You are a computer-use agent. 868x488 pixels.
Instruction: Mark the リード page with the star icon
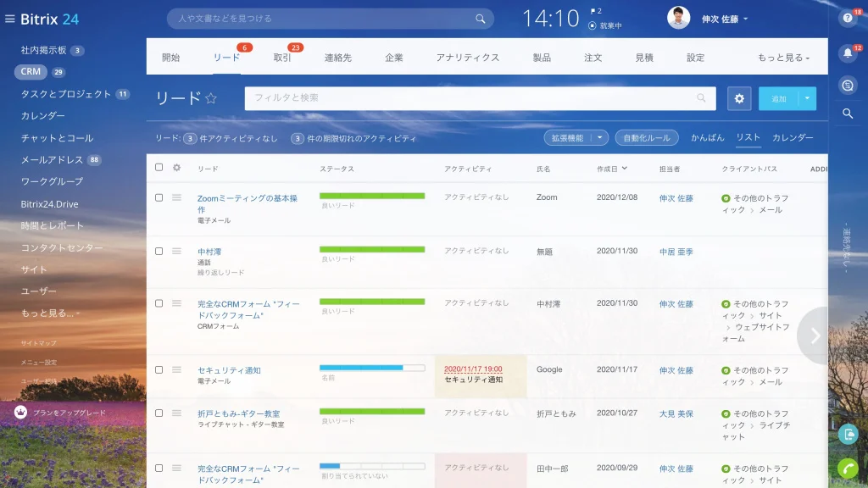pyautogui.click(x=211, y=98)
